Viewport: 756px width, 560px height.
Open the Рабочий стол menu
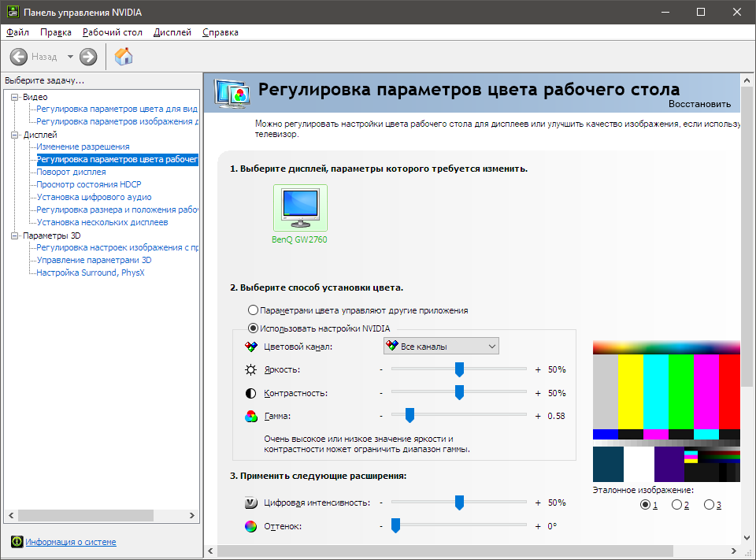pos(113,32)
